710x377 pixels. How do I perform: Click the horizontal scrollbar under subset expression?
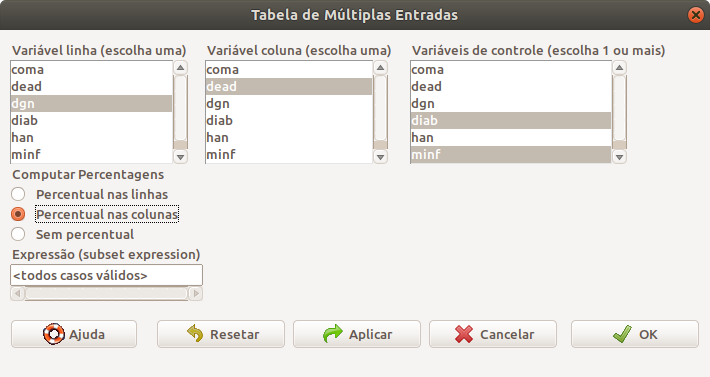(106, 293)
